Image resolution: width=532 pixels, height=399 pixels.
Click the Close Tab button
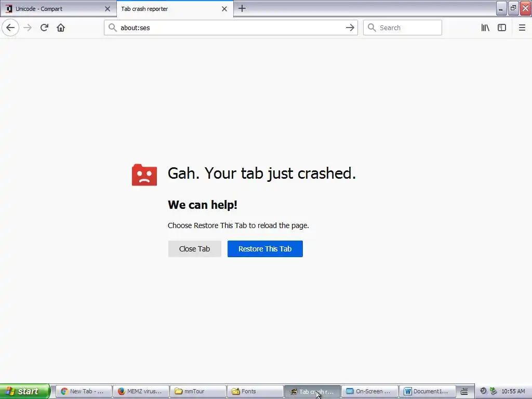click(195, 249)
